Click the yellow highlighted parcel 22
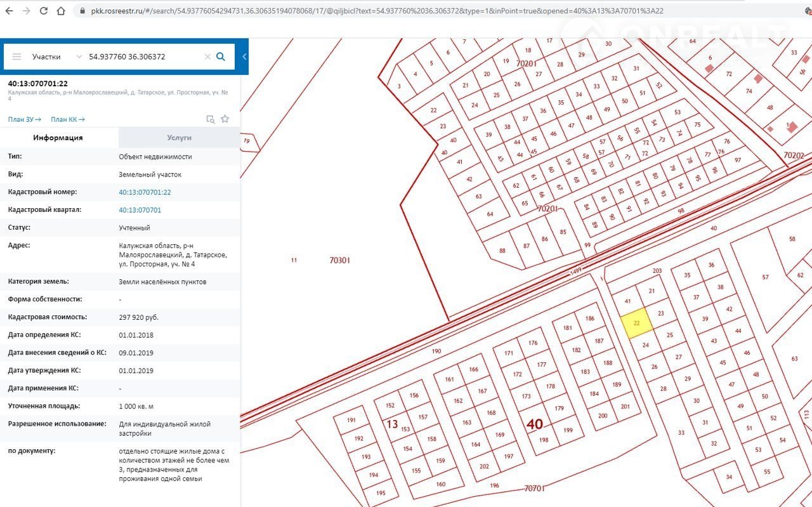Screen dimensions: 812x507 point(634,323)
